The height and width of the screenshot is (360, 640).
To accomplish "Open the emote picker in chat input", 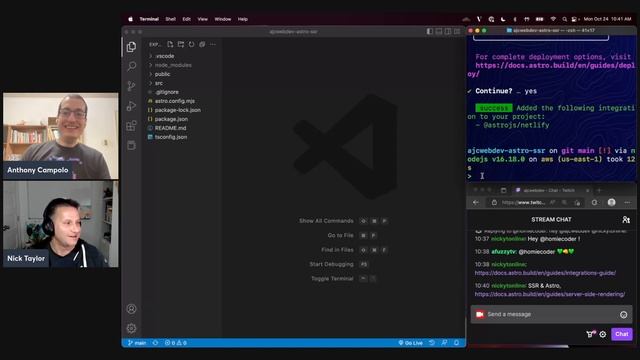I will pyautogui.click(x=623, y=314).
